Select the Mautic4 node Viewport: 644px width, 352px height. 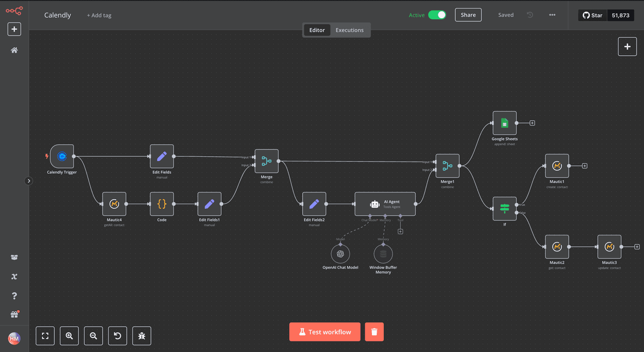tap(114, 204)
